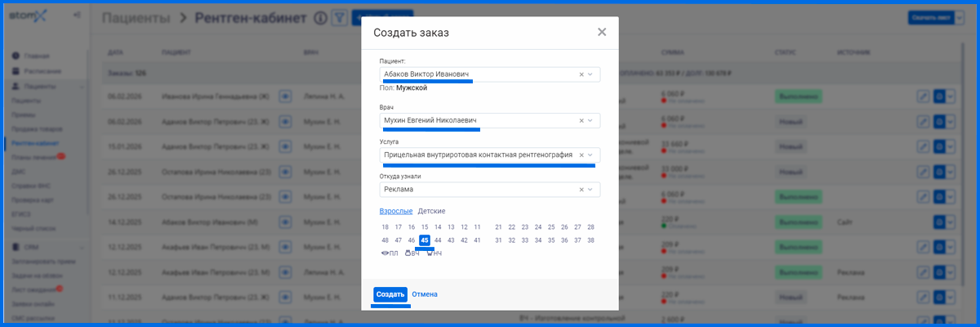Close the Создать заказ dialog
Viewport: 980px width, 327px height.
tap(602, 33)
